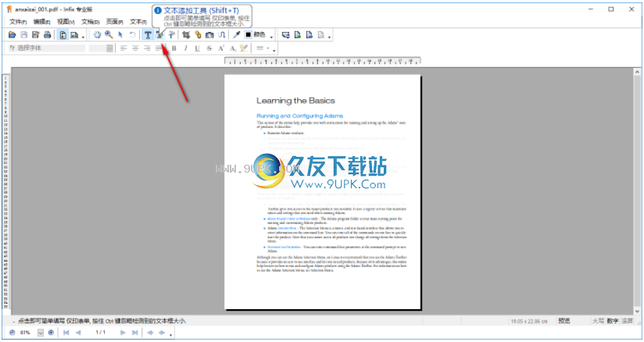Click the vertical scrollbar up arrow

click(637, 73)
